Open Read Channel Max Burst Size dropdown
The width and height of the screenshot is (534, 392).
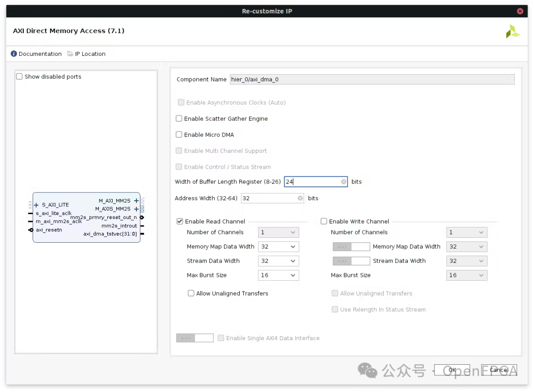(278, 275)
